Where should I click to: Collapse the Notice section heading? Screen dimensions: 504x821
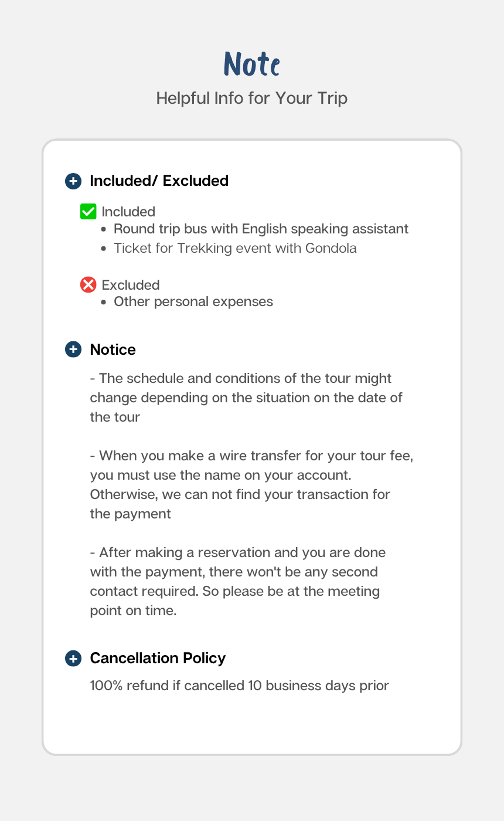(x=113, y=350)
